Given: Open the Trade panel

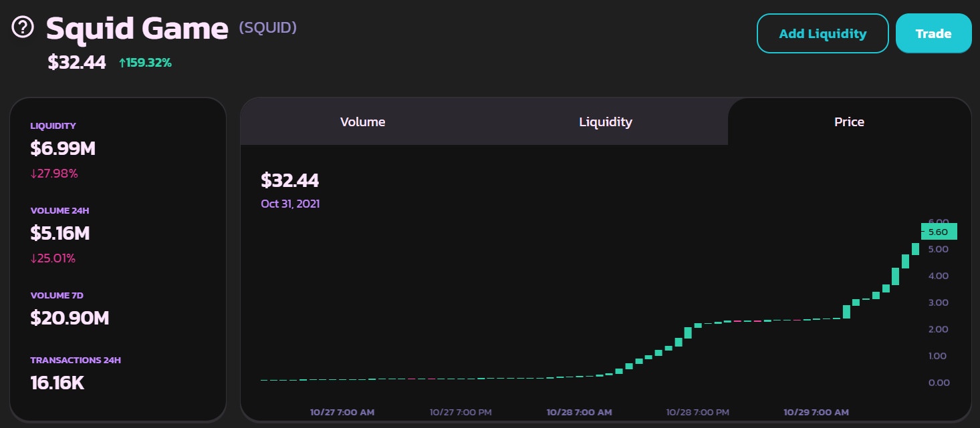Looking at the screenshot, I should tap(933, 33).
